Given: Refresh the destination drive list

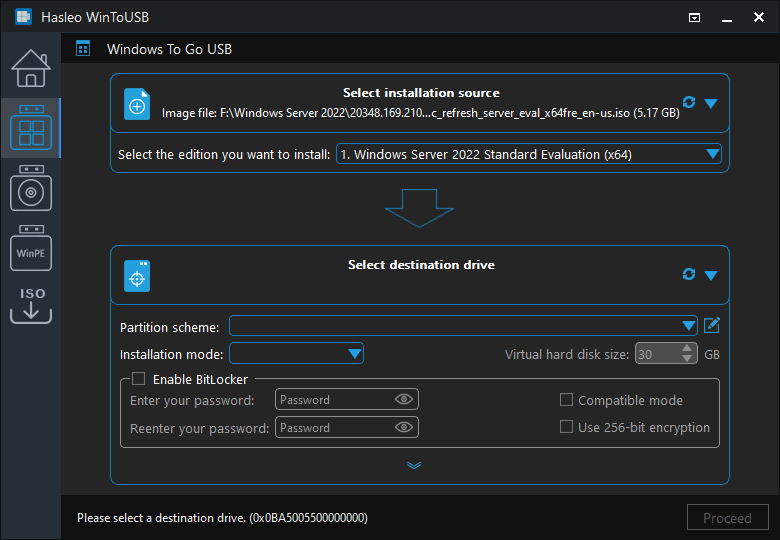Looking at the screenshot, I should click(x=689, y=274).
